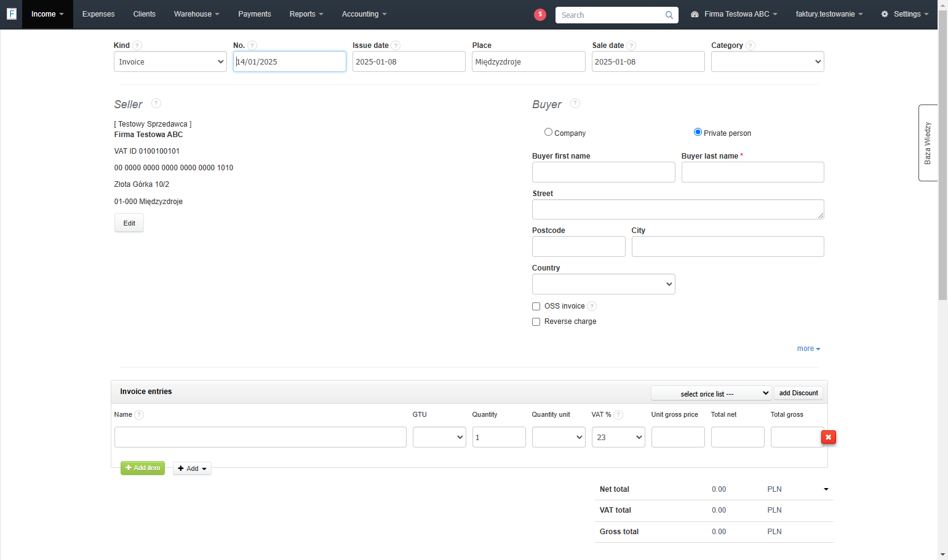Enable the OSS invoice checkbox

(536, 306)
